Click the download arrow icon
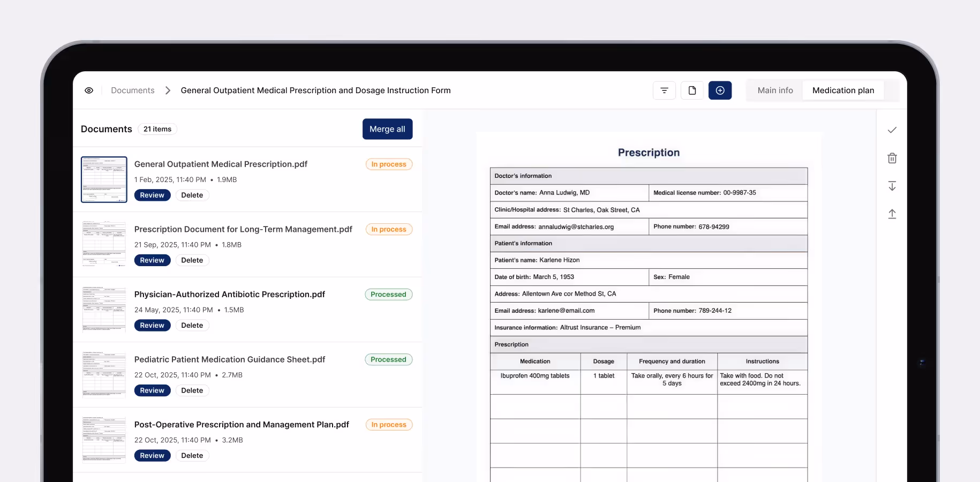The width and height of the screenshot is (980, 482). [892, 186]
